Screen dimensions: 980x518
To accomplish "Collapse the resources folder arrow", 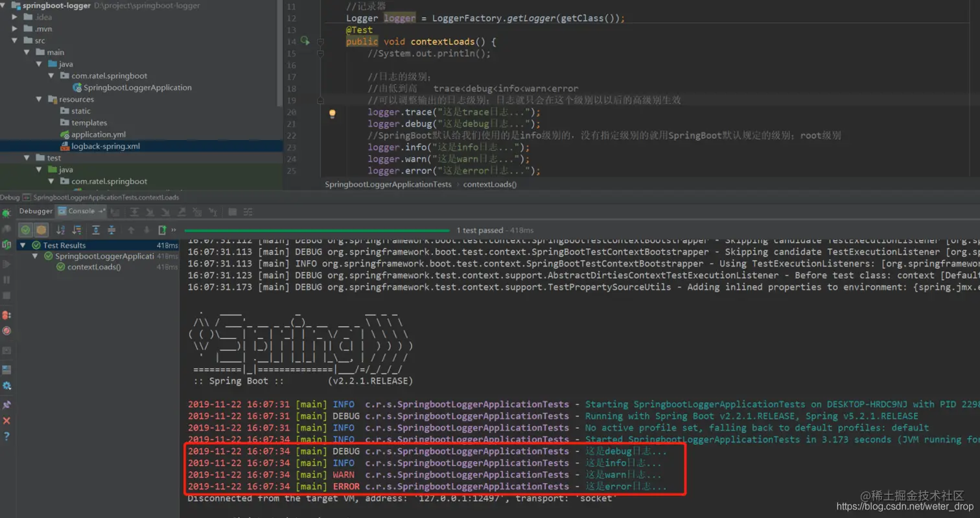I will [39, 99].
